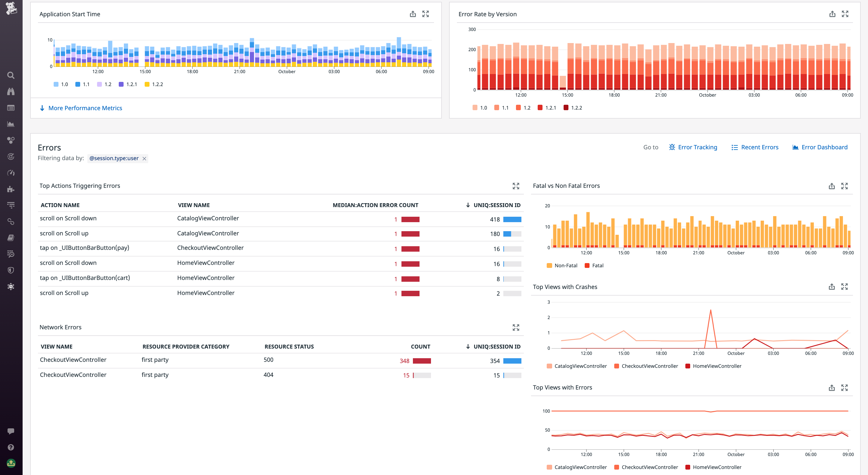Click More Performance Metrics
Image resolution: width=868 pixels, height=475 pixels.
coord(85,108)
